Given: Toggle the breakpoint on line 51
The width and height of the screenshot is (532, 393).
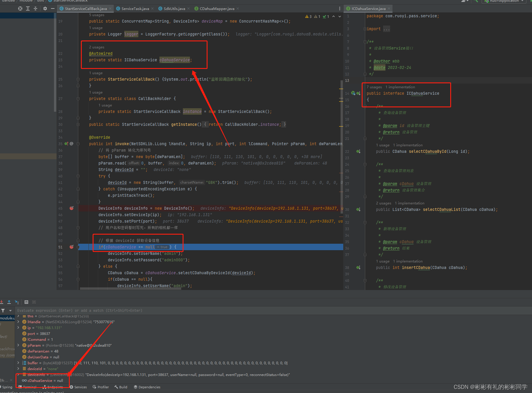Looking at the screenshot, I should [x=72, y=247].
